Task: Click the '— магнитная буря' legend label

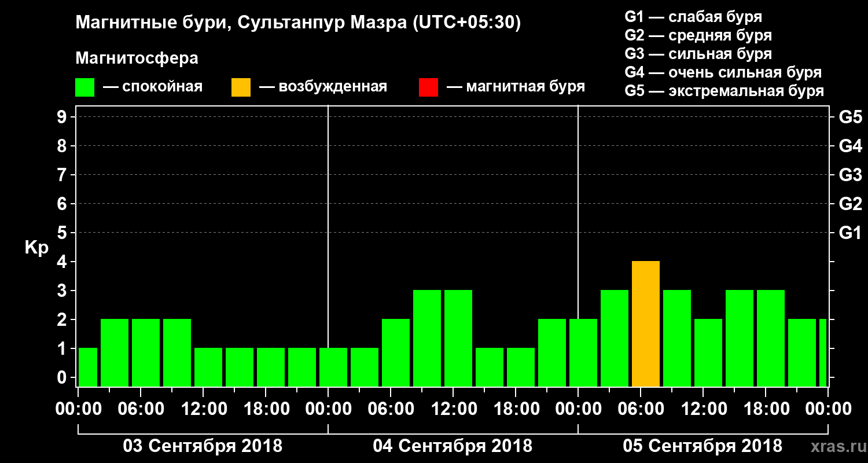Action: pos(516,87)
